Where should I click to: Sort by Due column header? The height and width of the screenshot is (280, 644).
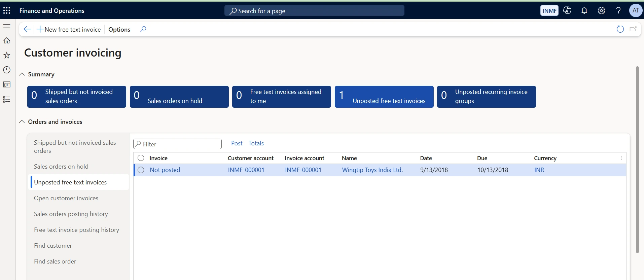[x=482, y=158]
